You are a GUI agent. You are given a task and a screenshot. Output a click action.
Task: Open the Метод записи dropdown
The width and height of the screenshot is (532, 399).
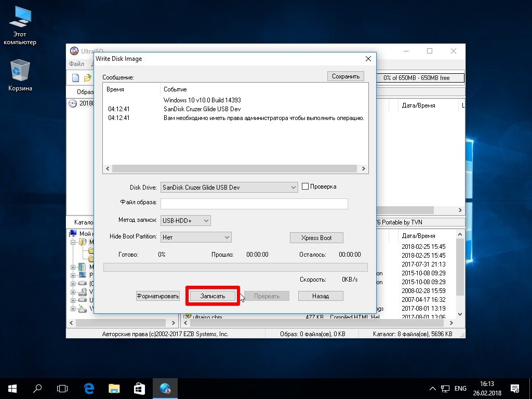click(185, 220)
